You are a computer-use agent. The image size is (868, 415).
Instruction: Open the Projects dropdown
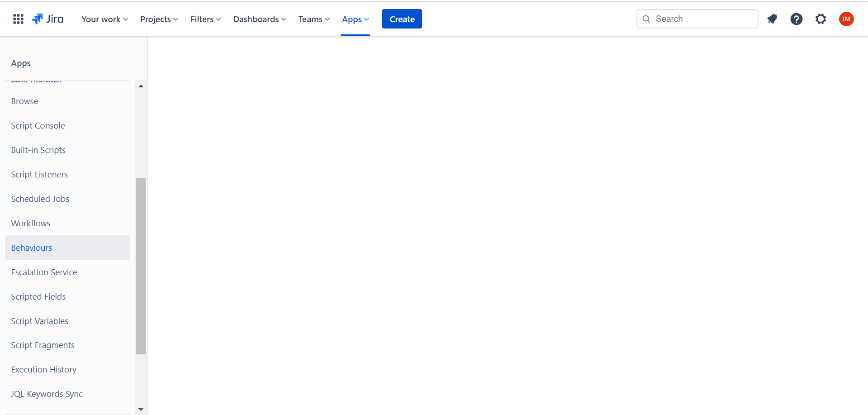(158, 19)
